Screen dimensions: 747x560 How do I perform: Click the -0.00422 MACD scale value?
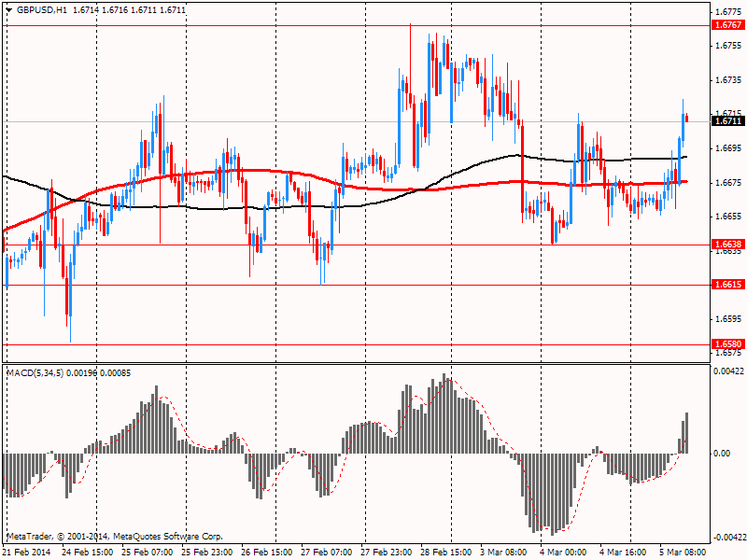tap(728, 539)
